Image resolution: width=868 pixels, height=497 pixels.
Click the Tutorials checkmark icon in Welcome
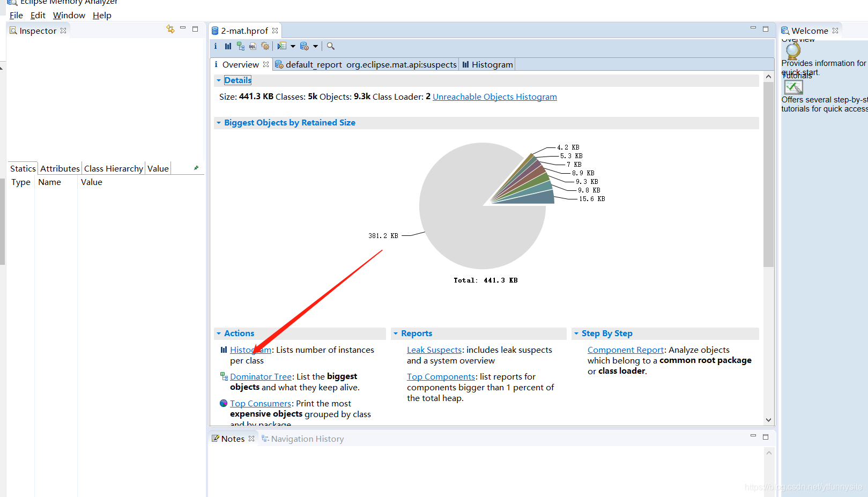tap(793, 87)
